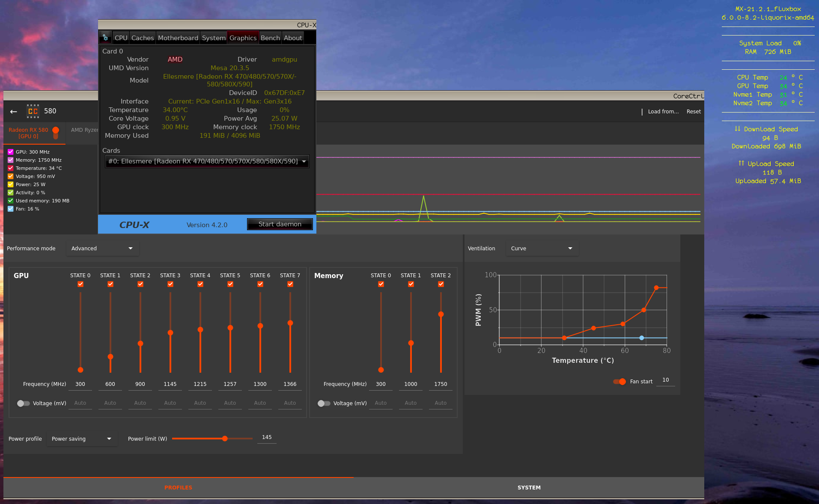Click the thermometer icon on Radeon RX 580 tab
The height and width of the screenshot is (504, 819).
coord(56,133)
